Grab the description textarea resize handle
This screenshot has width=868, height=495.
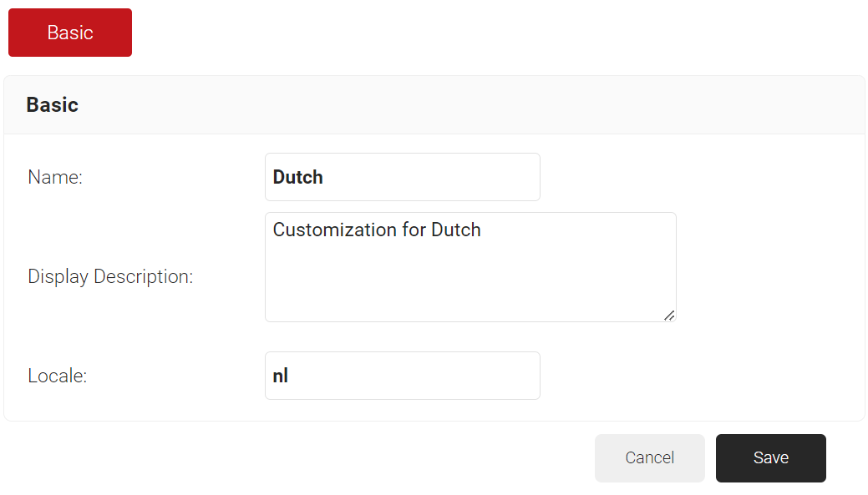669,315
